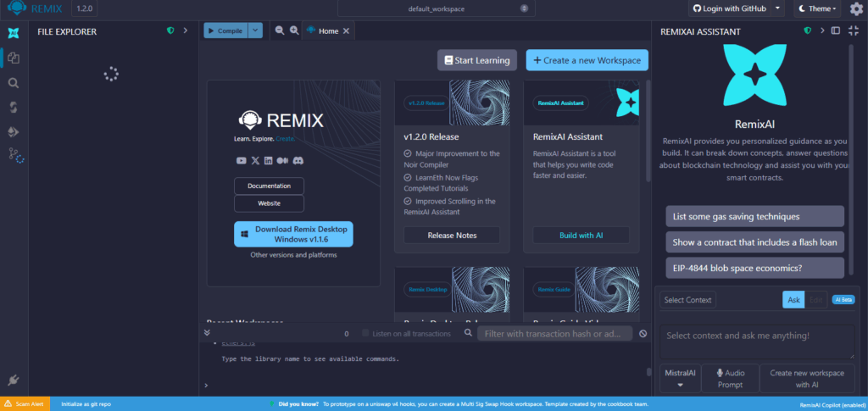Open the GitHub login dropdown arrow
Image resolution: width=868 pixels, height=411 pixels.
tap(778, 8)
